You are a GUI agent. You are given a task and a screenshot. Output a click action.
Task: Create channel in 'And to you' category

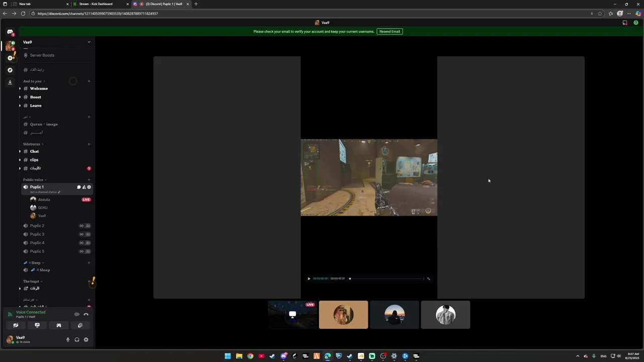click(x=89, y=81)
